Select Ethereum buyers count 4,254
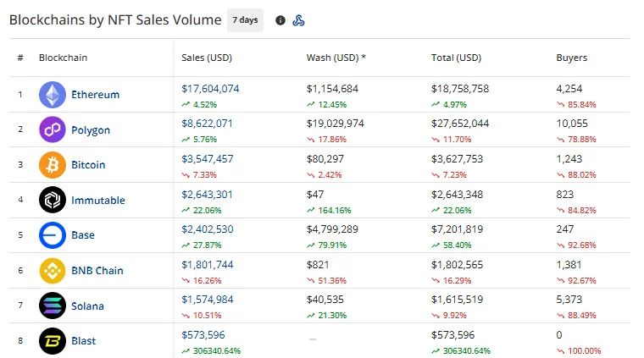This screenshot has height=358, width=644. [x=569, y=89]
